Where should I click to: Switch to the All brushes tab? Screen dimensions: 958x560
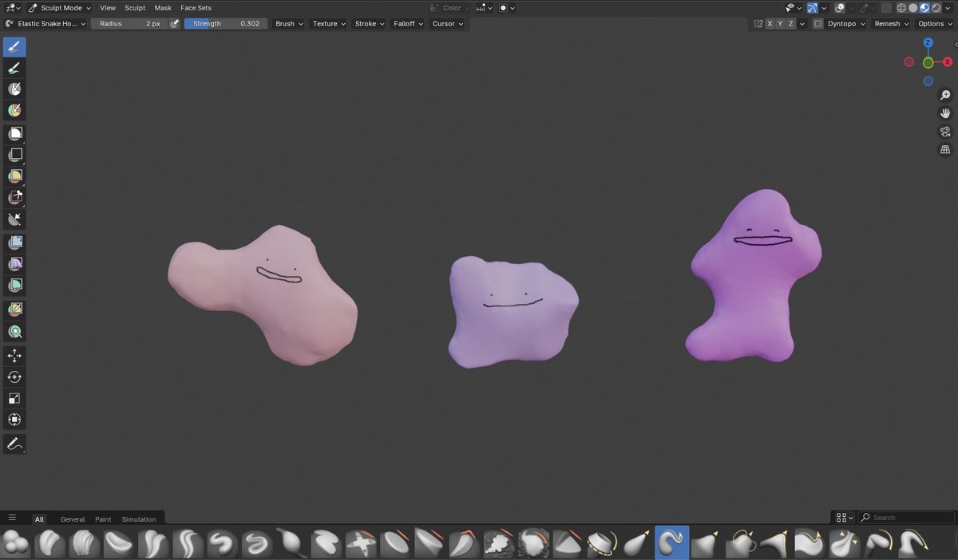tap(39, 519)
